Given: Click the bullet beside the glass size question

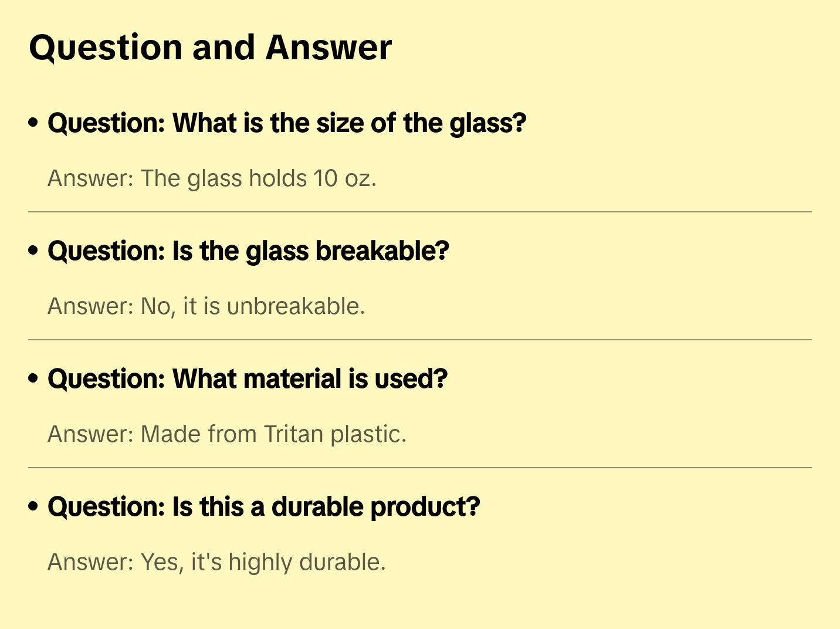Looking at the screenshot, I should [x=33, y=123].
